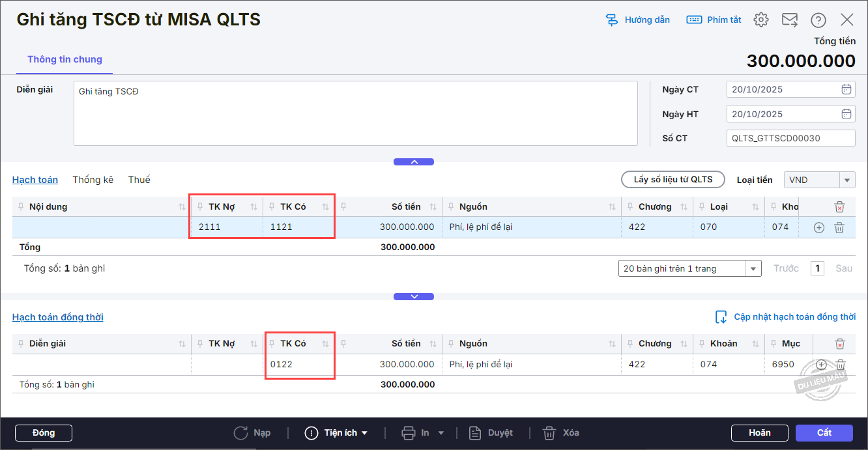This screenshot has width=868, height=450.
Task: Click the Đóng button
Action: 44,433
